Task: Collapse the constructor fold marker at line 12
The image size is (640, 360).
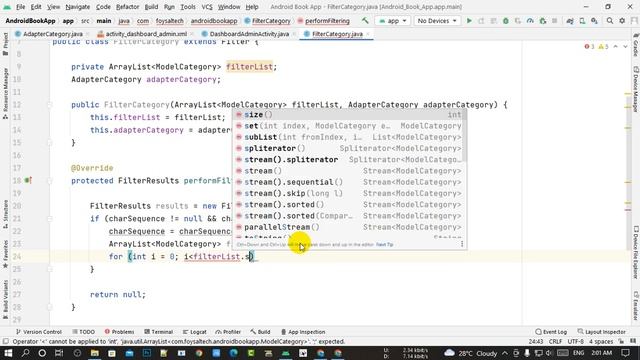Action: 49,105
